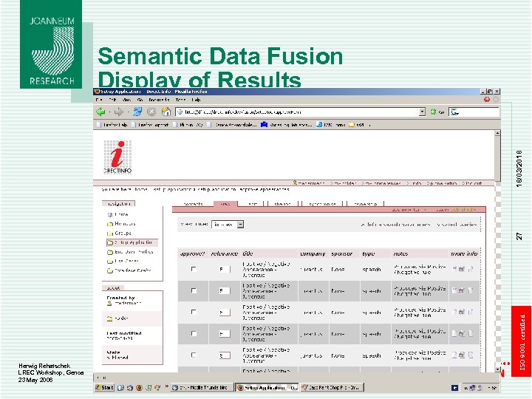The image size is (532, 399).
Task: Open End User Profiles folder in navigation
Action: coord(130,252)
